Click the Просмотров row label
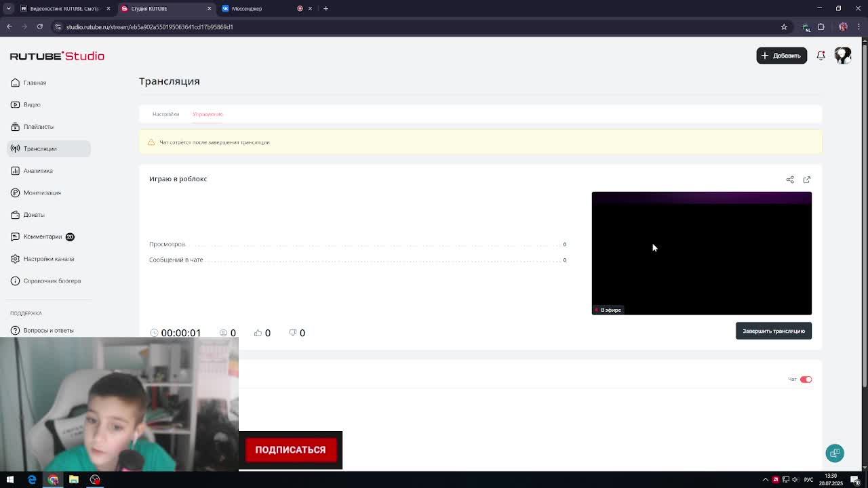The width and height of the screenshot is (868, 488). click(167, 244)
